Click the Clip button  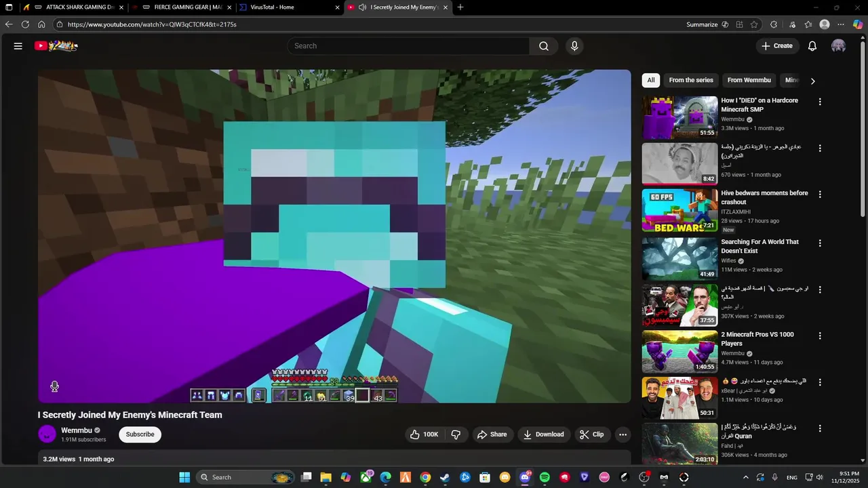coord(592,434)
